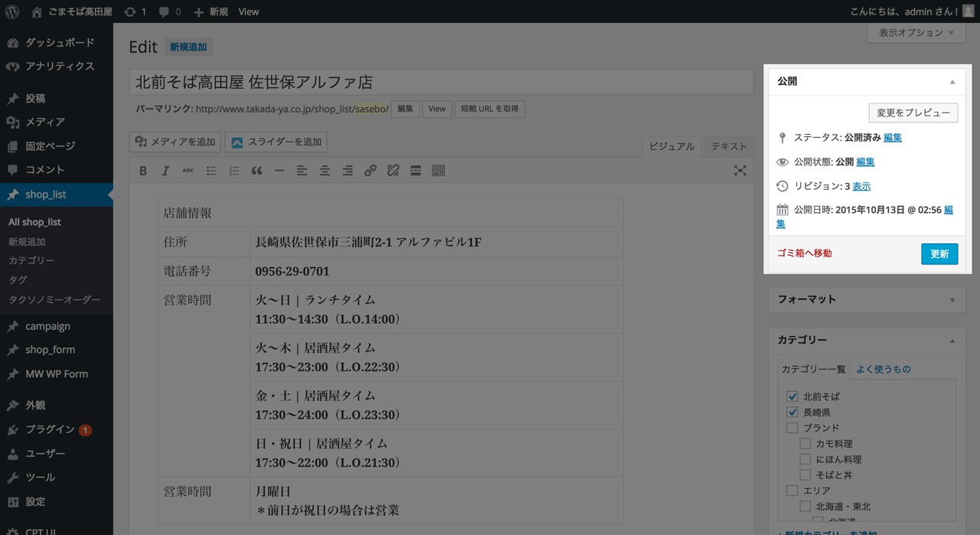Viewport: 980px width, 535px height.
Task: Click the WordPress logo icon
Action: pos(11,11)
